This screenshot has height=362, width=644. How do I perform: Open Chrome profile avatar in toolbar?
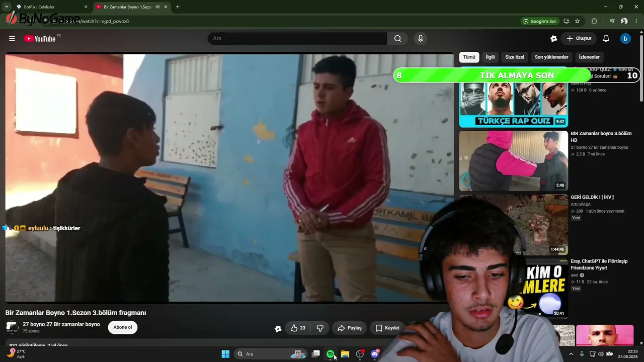click(x=624, y=21)
